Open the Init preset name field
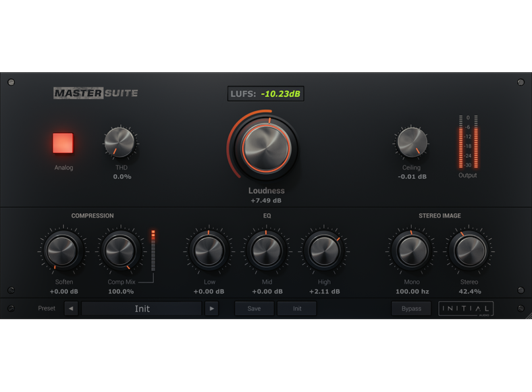Screen dimensions: 532x392 click(142, 308)
